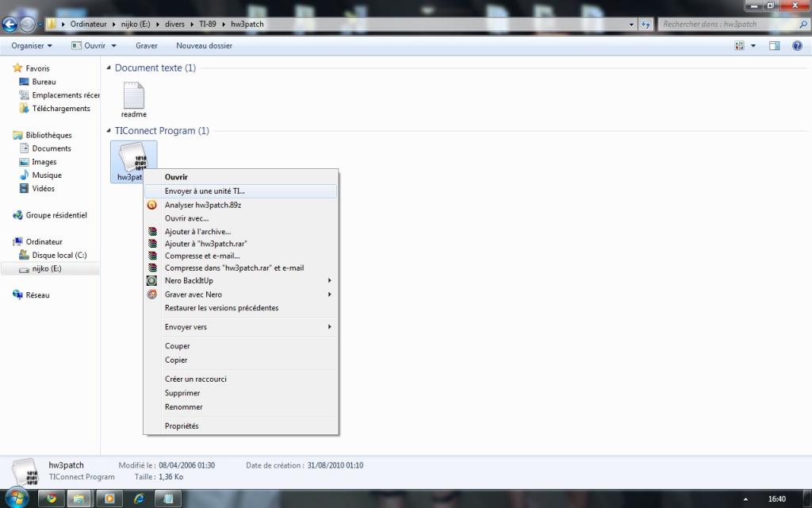Open Propriétés from the context menu
Viewport: 812px width, 508px height.
[241, 426]
